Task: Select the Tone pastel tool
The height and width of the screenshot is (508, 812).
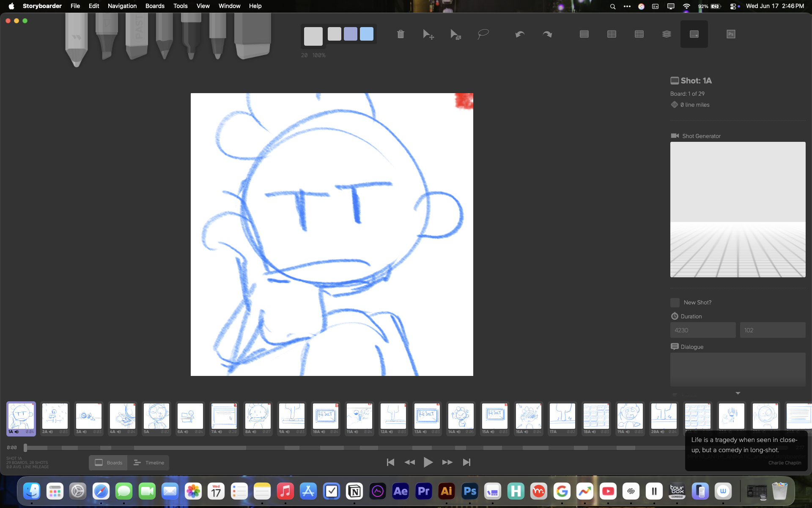Action: (x=137, y=36)
